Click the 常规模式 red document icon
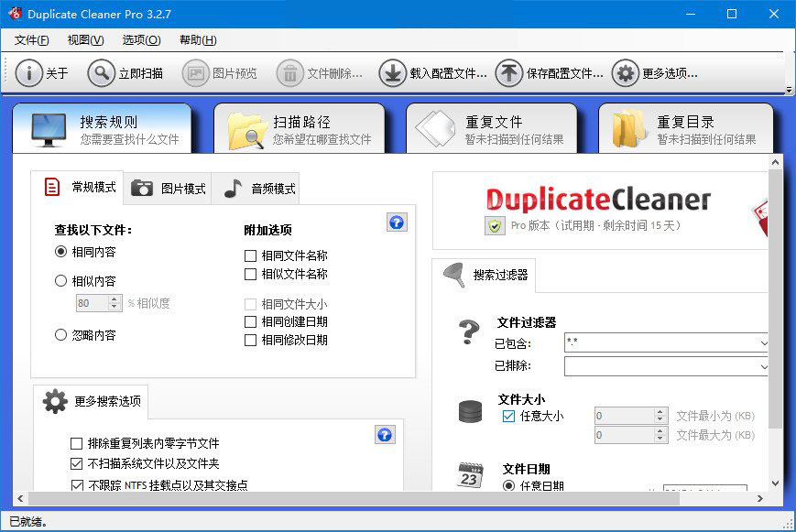796x532 pixels. [x=52, y=187]
